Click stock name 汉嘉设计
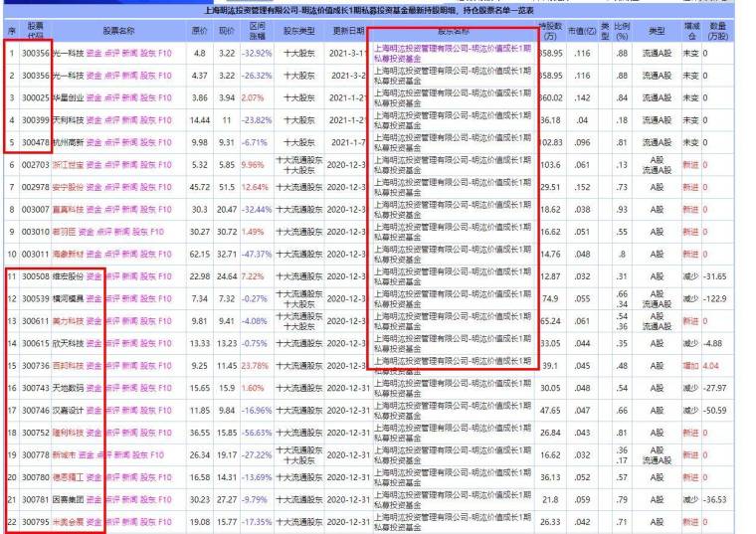This screenshot has height=534, width=756. coord(68,410)
